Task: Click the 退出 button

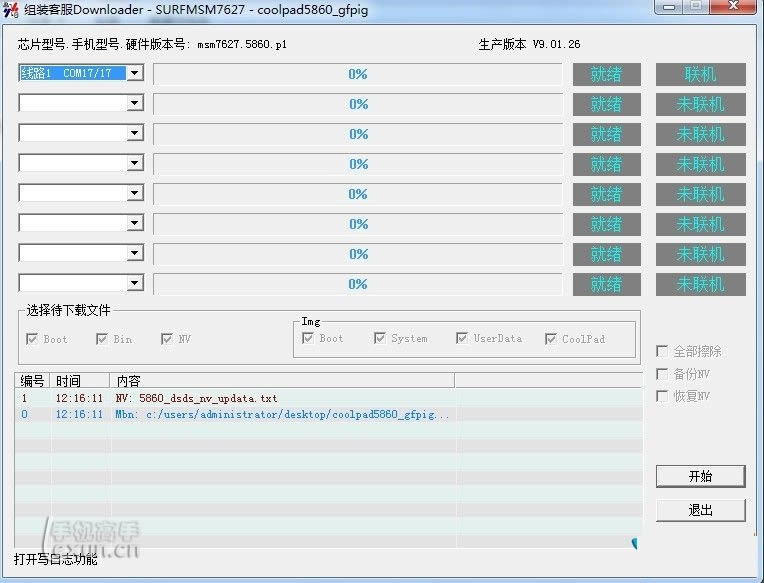Action: click(x=700, y=510)
